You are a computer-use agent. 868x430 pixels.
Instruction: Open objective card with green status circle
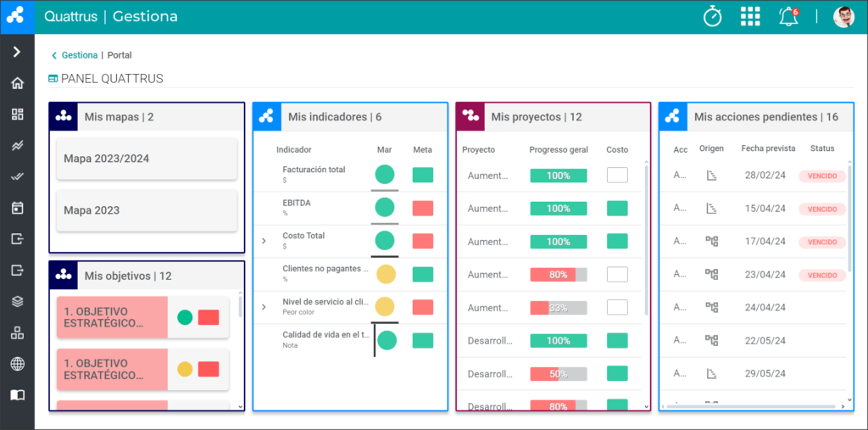[x=142, y=317]
